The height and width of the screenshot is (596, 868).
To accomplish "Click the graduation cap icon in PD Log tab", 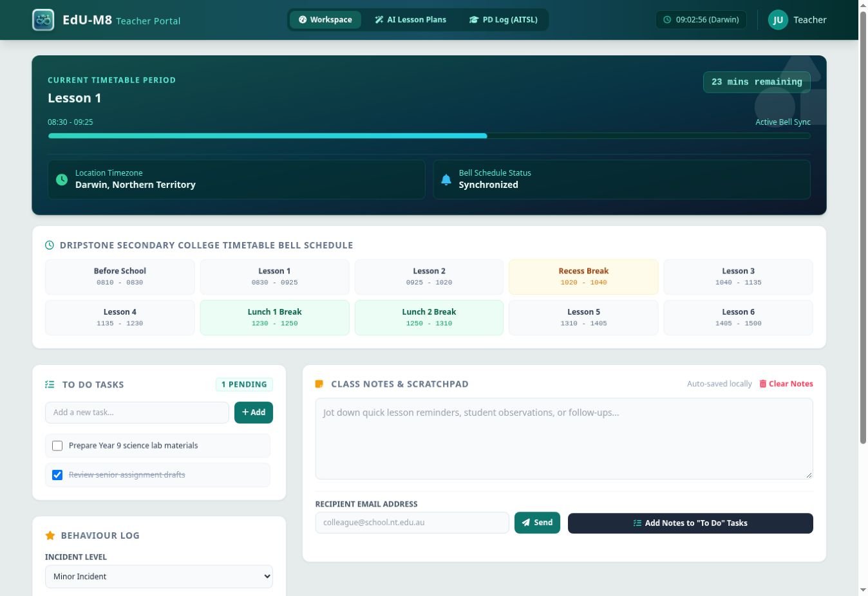I will pos(474,20).
